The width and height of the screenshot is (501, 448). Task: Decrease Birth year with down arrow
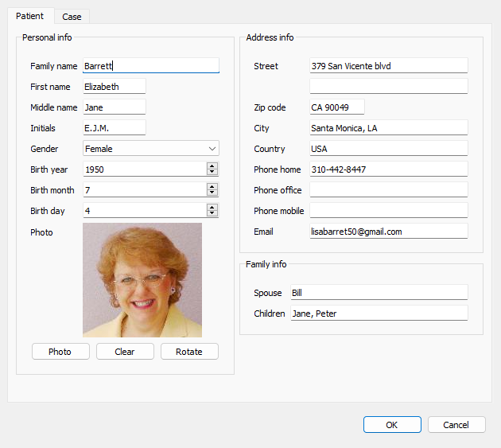(212, 173)
